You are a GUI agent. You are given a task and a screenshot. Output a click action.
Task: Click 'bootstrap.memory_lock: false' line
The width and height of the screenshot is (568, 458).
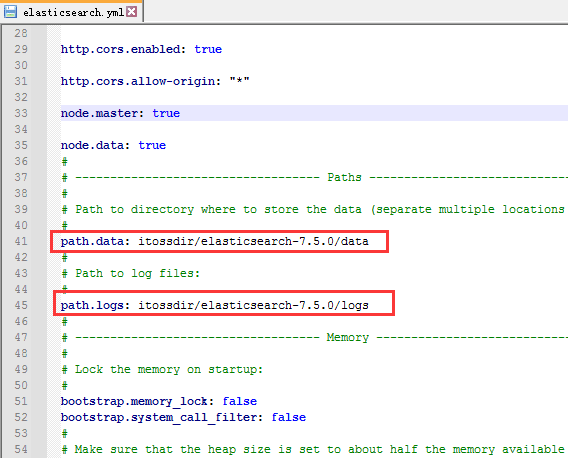point(159,401)
